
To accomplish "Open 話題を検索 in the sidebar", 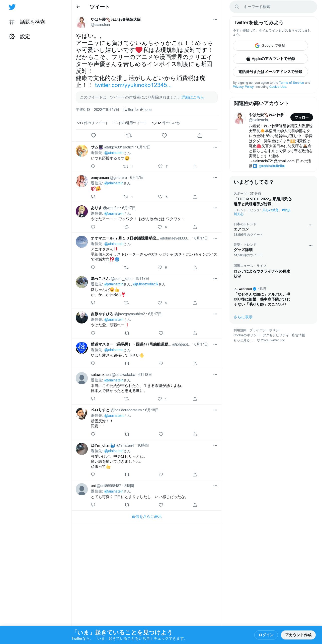I will pos(27,22).
